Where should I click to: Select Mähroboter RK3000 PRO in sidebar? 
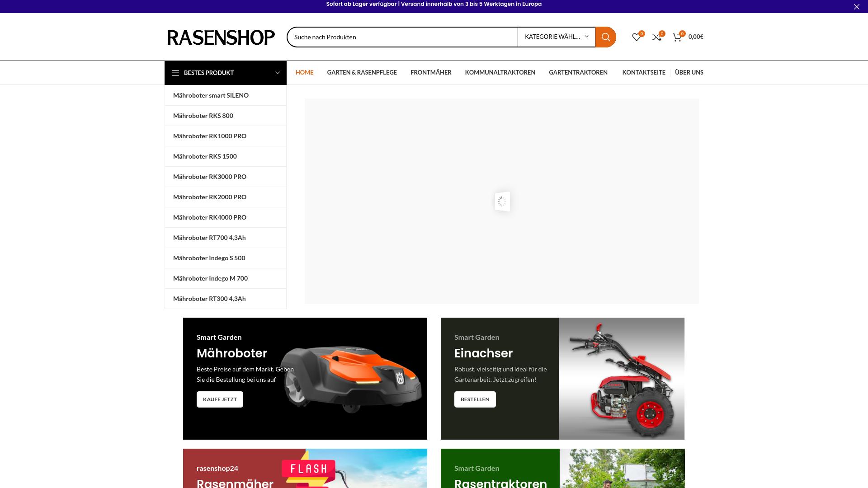pyautogui.click(x=209, y=177)
